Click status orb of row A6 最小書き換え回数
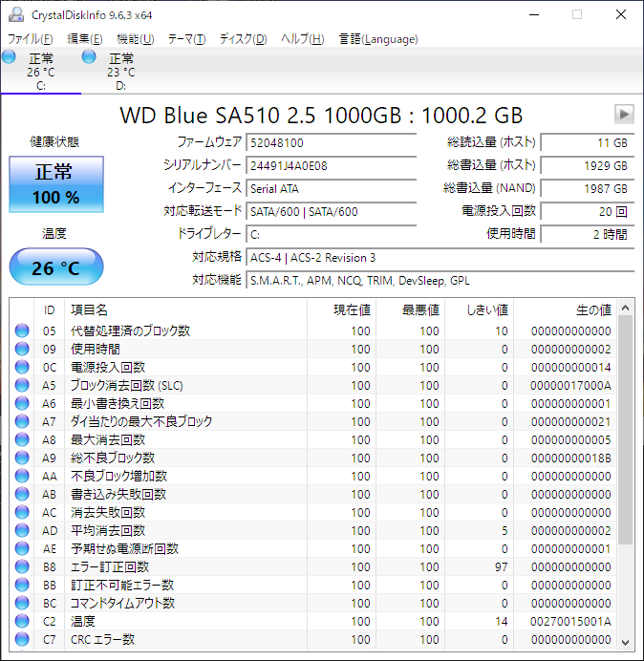This screenshot has height=661, width=644. (22, 403)
